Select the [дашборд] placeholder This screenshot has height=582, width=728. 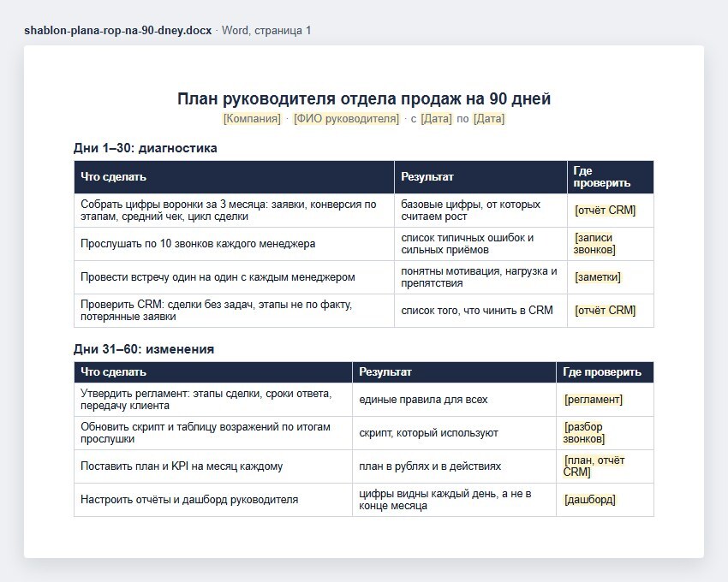589,500
